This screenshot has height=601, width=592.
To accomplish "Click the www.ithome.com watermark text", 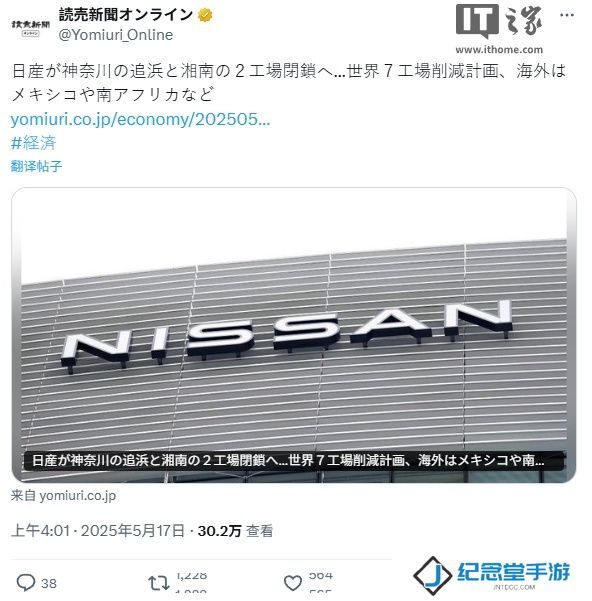I will coord(499,49).
